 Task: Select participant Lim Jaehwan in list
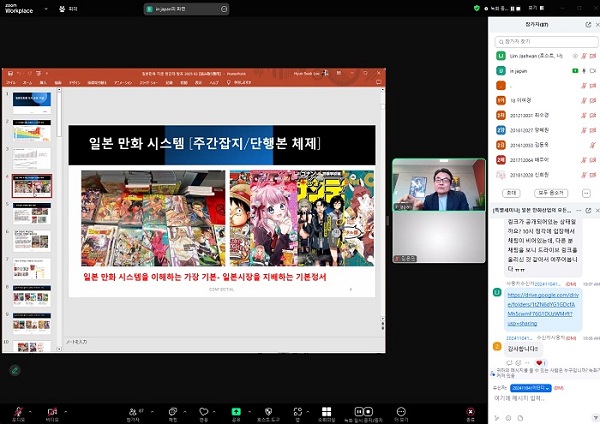point(546,56)
